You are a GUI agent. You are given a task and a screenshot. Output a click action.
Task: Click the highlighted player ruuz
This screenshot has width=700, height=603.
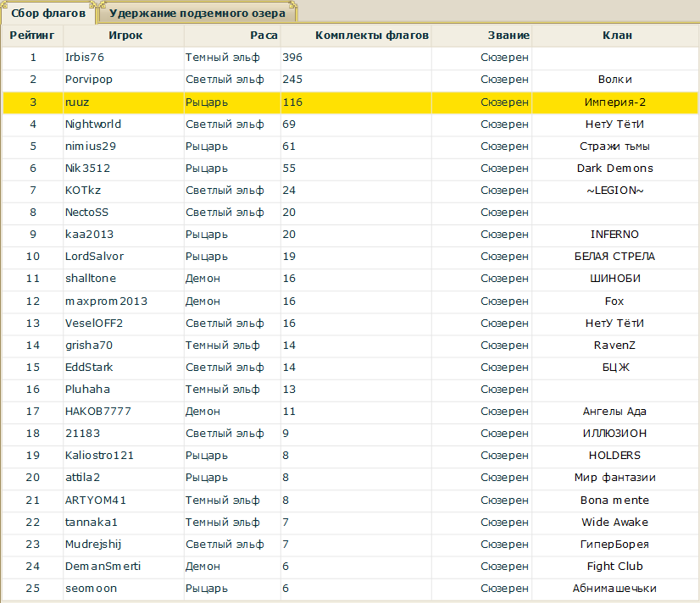tap(76, 102)
